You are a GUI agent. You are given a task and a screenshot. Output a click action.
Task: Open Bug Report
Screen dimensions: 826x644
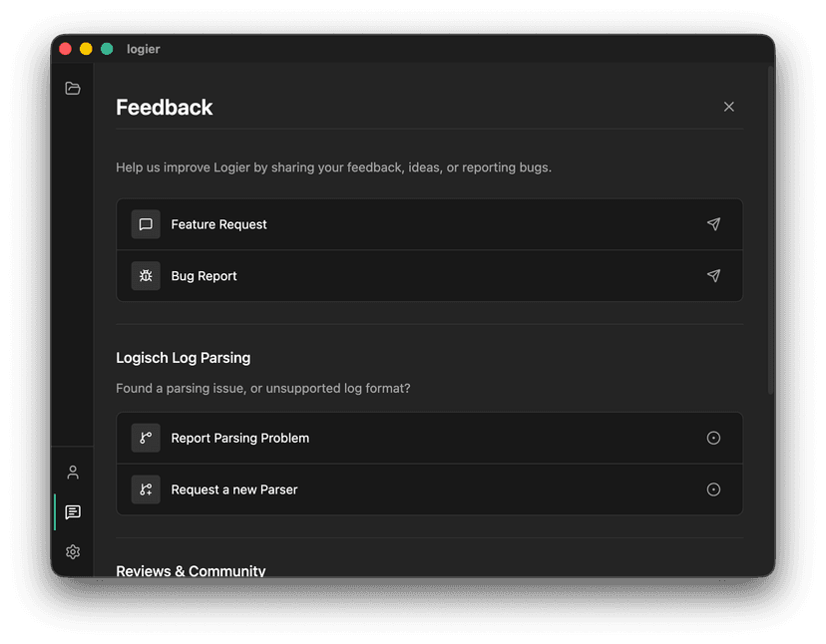tap(429, 276)
